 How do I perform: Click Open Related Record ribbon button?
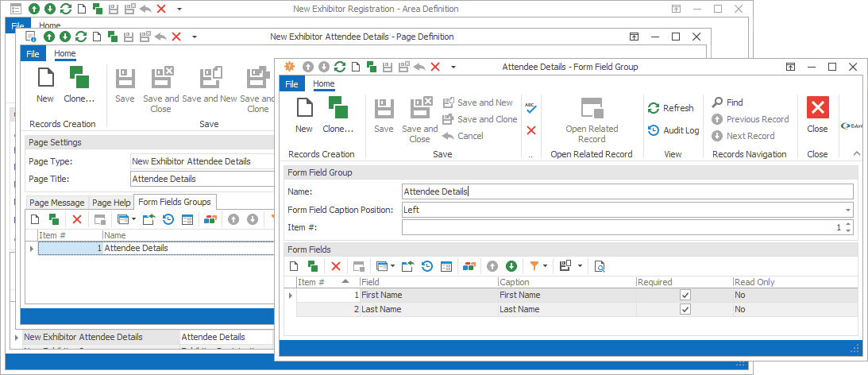point(592,120)
